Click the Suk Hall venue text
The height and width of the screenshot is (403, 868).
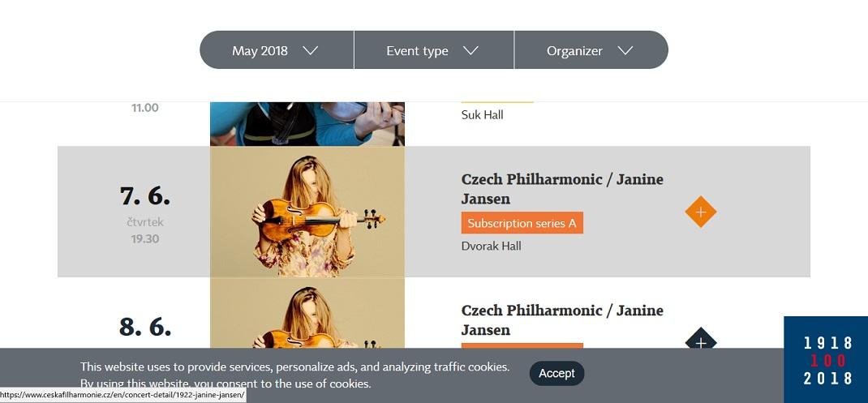482,114
